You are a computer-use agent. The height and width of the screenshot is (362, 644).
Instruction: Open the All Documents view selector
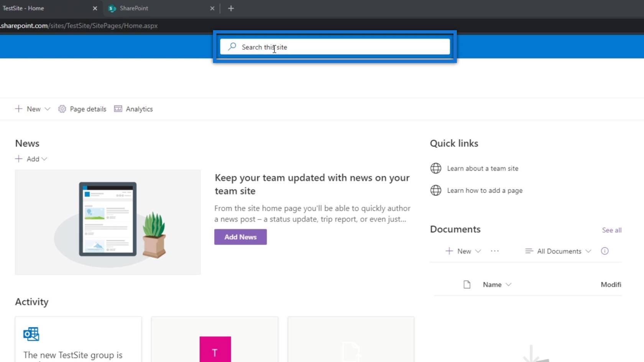pos(558,251)
